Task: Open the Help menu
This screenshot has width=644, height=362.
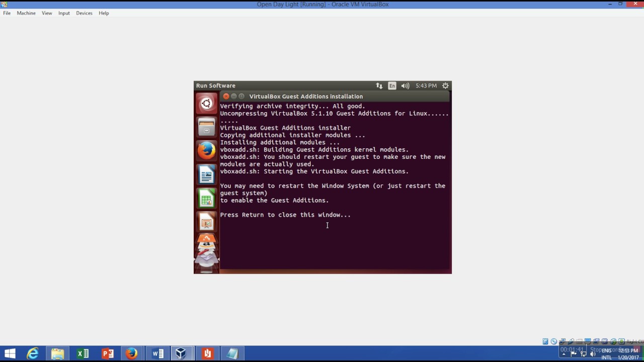Action: (x=104, y=13)
